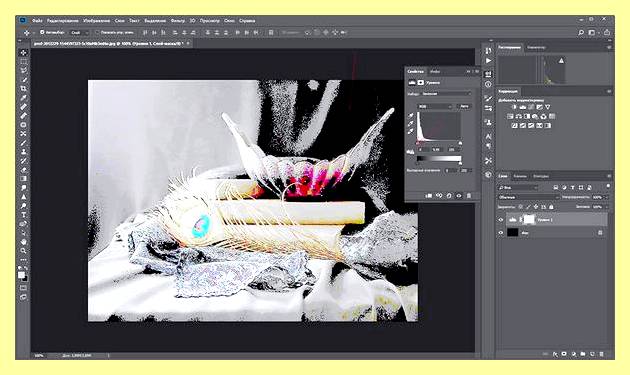
Task: Open the layer filter kind dropdown
Action: [518, 187]
